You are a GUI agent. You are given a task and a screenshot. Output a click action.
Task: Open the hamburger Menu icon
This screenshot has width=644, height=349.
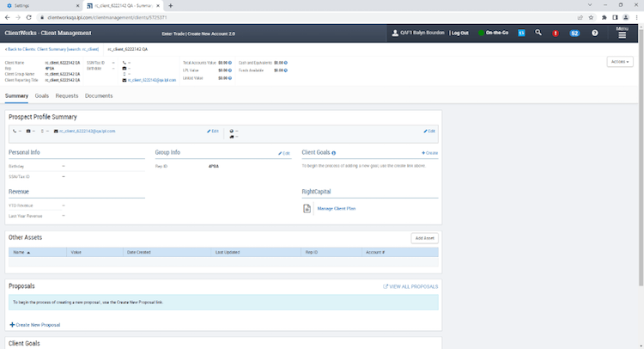(622, 33)
